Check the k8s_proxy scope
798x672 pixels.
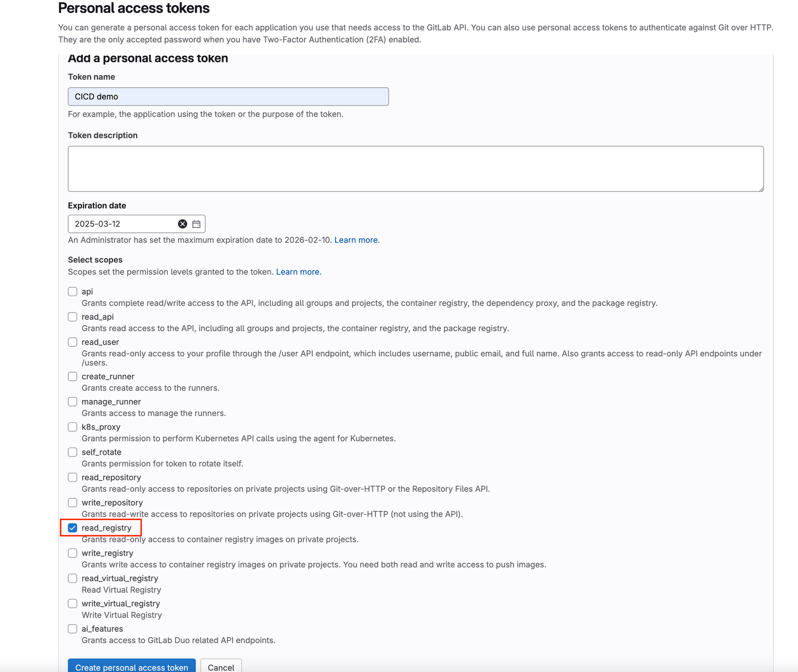(73, 427)
